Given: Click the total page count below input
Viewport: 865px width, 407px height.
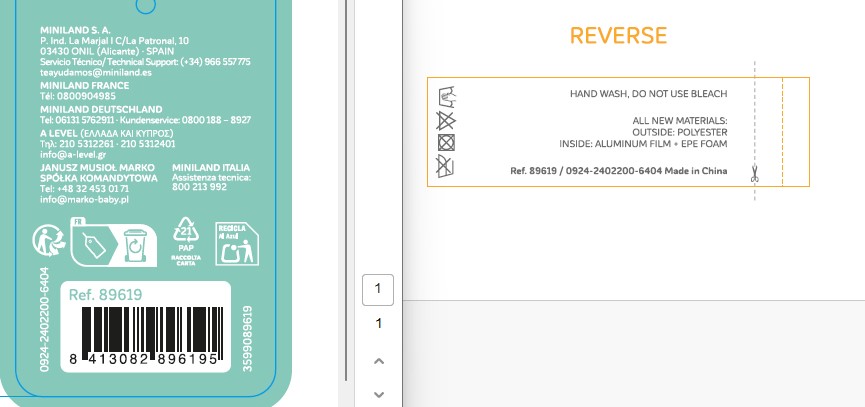Looking at the screenshot, I should point(378,323).
